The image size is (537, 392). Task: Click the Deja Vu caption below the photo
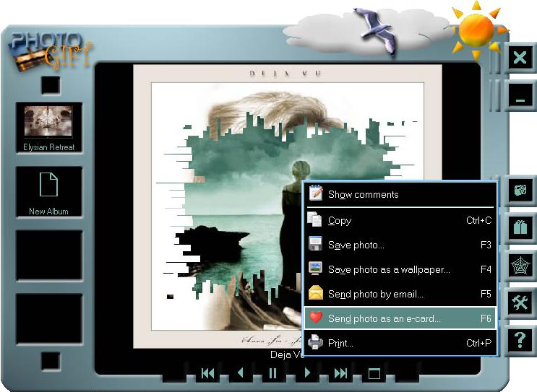287,354
